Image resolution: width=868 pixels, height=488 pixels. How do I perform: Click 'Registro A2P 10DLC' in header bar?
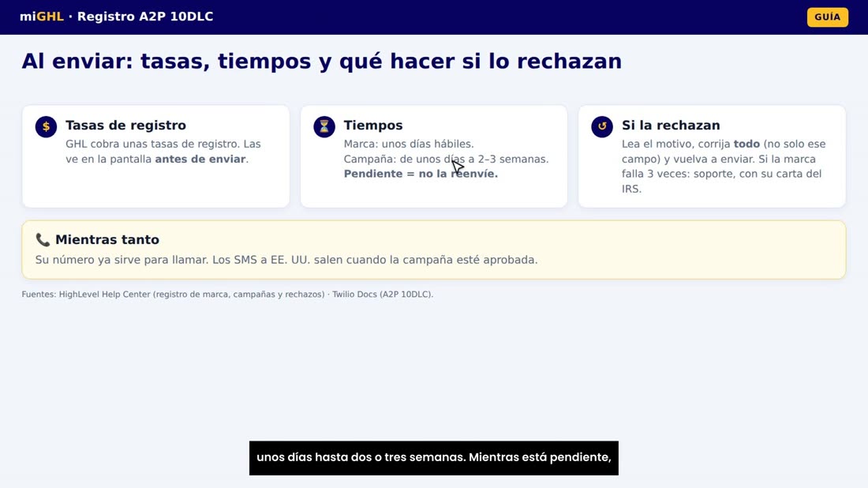pyautogui.click(x=145, y=17)
